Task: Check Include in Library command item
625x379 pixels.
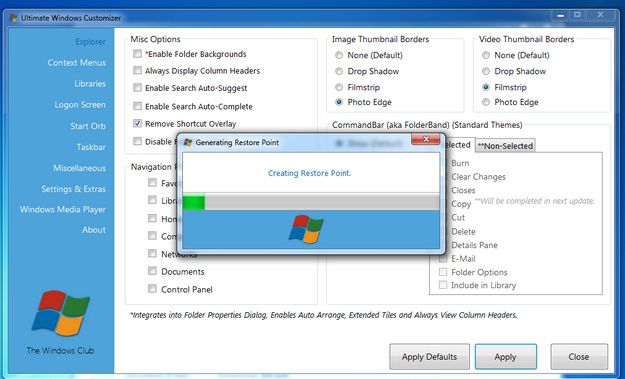Action: (x=443, y=285)
